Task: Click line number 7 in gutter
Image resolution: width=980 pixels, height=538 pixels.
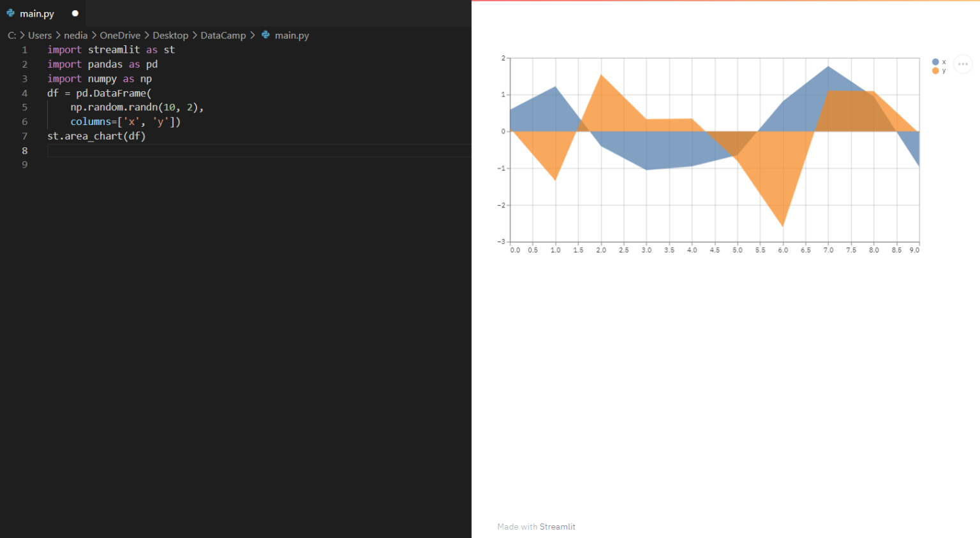Action: [x=25, y=136]
